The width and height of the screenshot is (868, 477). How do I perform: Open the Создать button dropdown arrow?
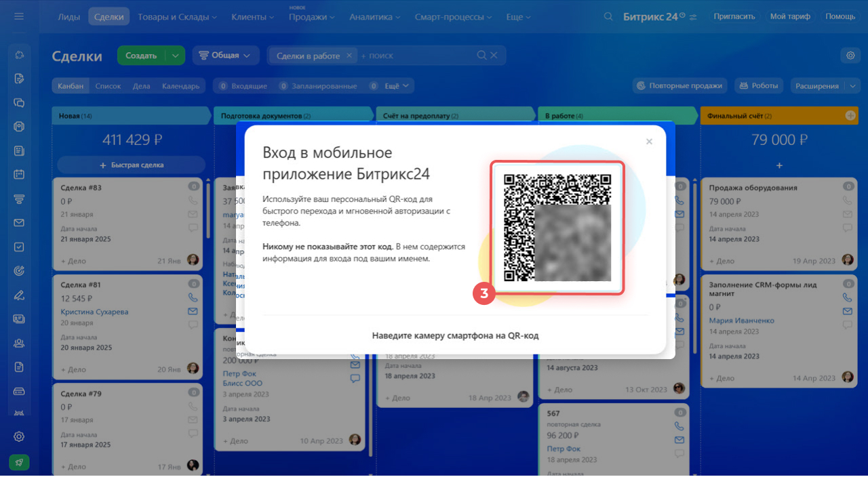click(175, 56)
